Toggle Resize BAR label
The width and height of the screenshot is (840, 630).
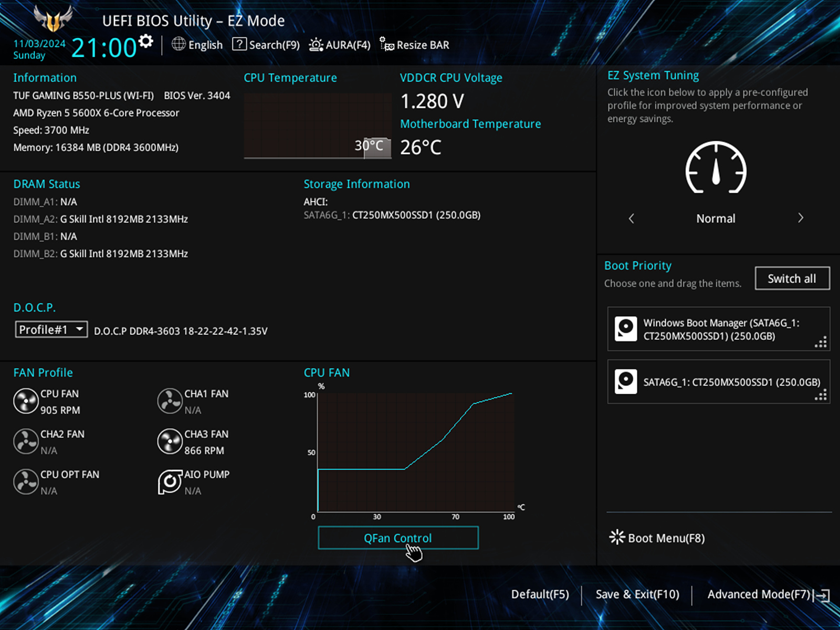click(423, 45)
